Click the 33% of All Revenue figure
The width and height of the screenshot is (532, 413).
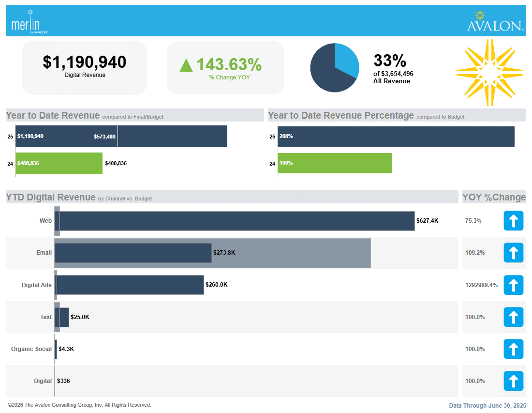point(390,61)
